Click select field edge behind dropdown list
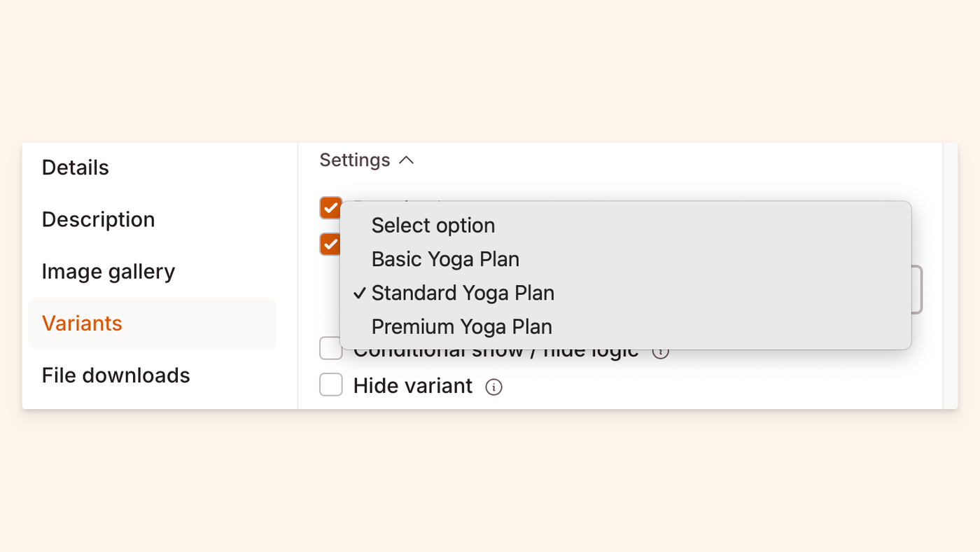980x552 pixels. 917,289
